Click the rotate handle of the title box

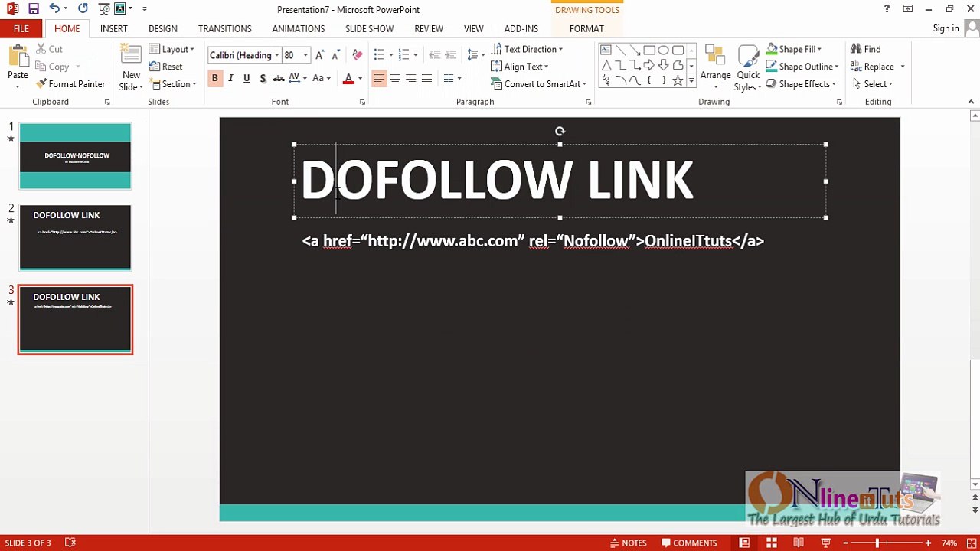click(560, 132)
